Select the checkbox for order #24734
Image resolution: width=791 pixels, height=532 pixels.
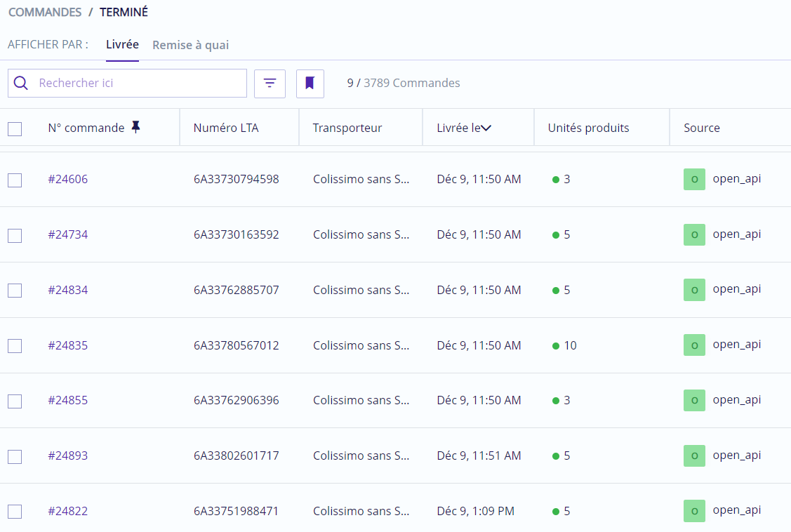pyautogui.click(x=15, y=235)
